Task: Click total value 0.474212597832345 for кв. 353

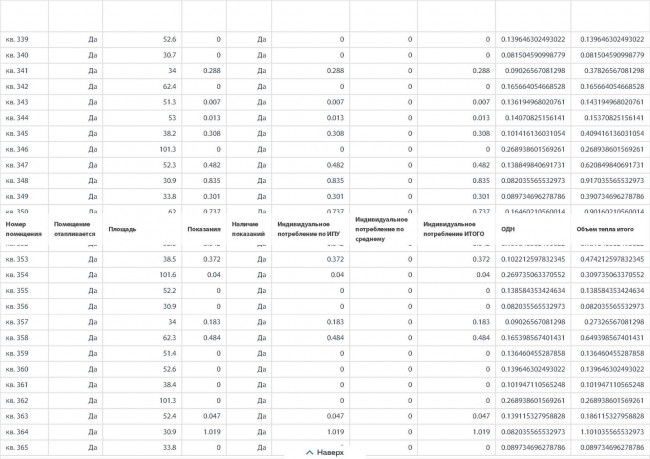Action: point(612,259)
